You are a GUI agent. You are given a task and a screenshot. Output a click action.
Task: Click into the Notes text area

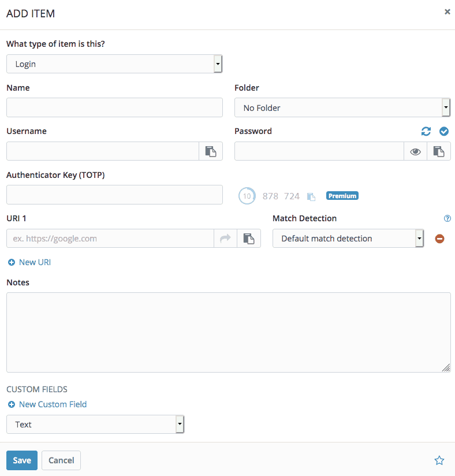228,332
